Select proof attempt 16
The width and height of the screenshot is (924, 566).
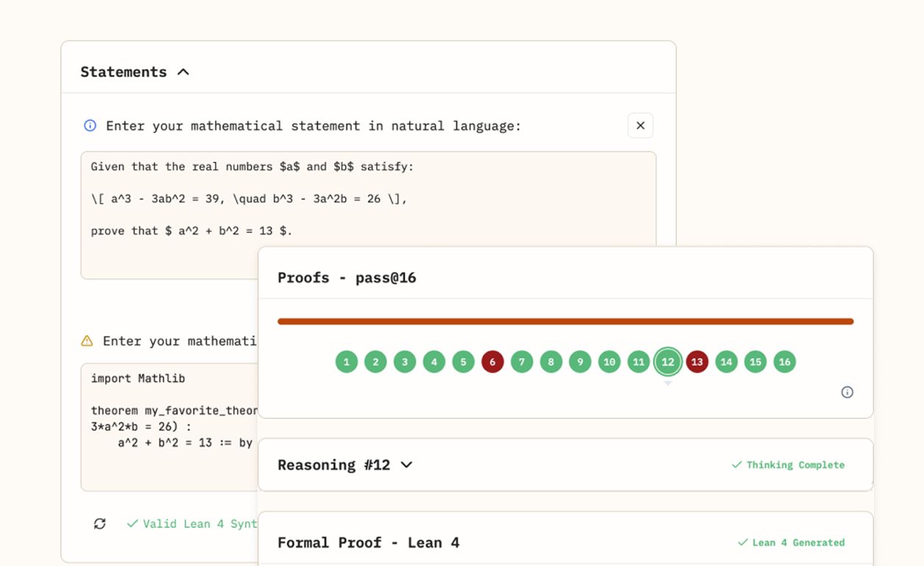coord(784,362)
